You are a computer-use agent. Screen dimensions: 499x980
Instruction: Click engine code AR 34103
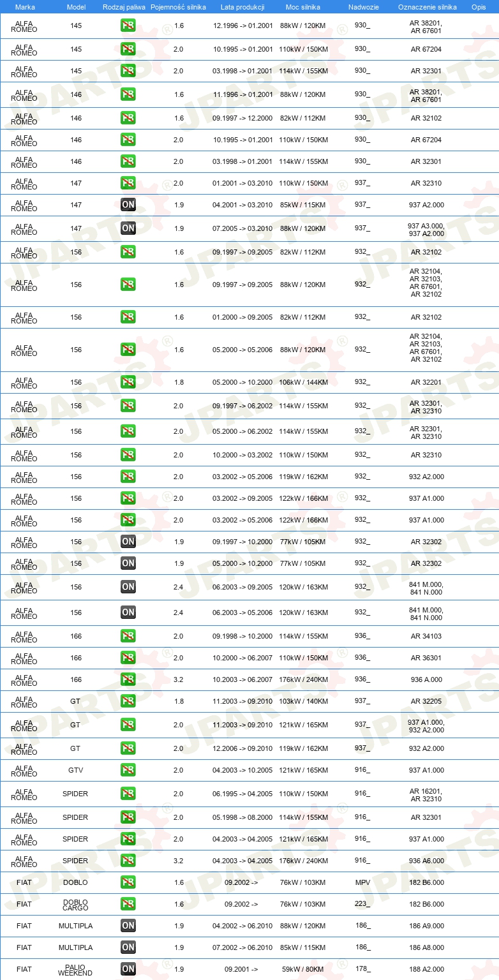pyautogui.click(x=426, y=636)
